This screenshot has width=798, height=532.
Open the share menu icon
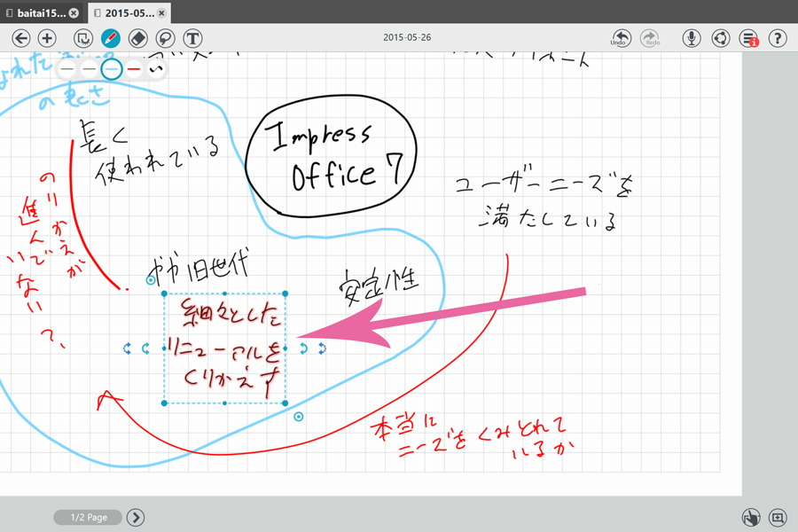[721, 38]
